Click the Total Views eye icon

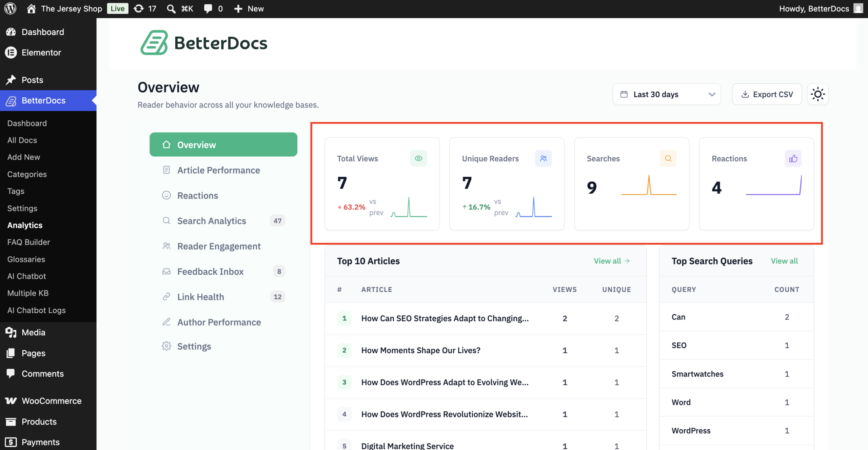[x=418, y=158]
